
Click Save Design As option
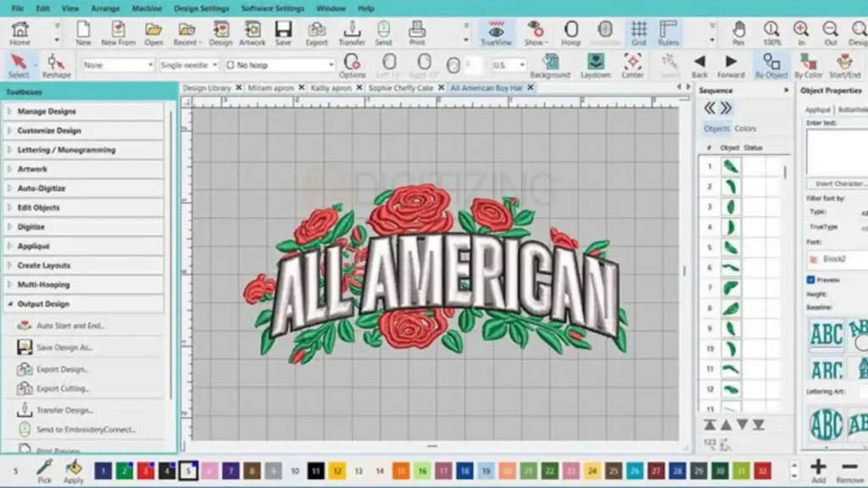64,347
